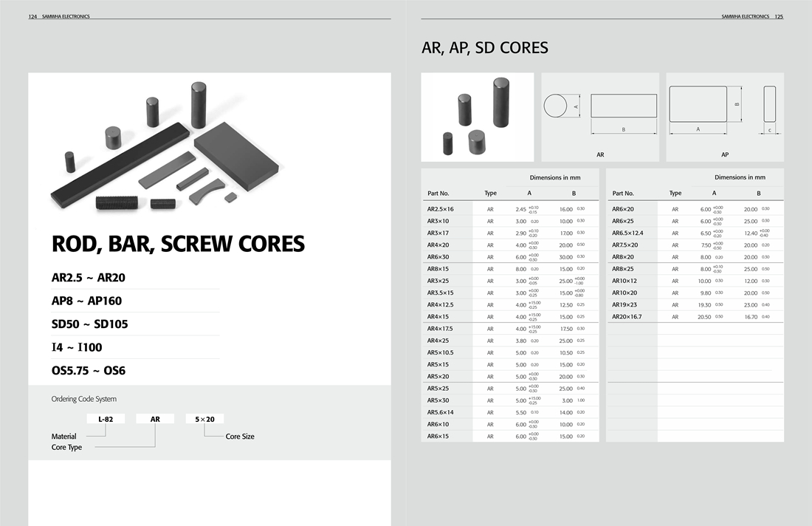Image resolution: width=812 pixels, height=526 pixels.
Task: Click 'SAMWHA ELECTRONICS 125' page header on right
Action: pos(751,16)
